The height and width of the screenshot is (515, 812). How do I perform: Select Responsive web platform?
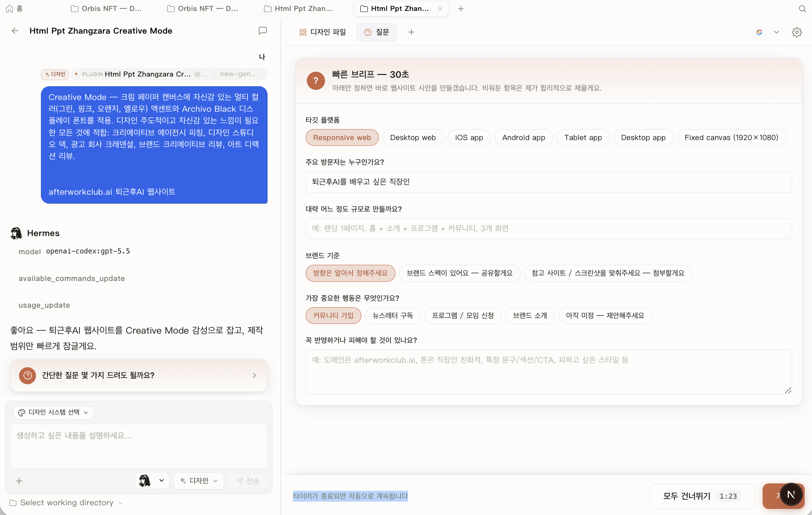click(342, 138)
